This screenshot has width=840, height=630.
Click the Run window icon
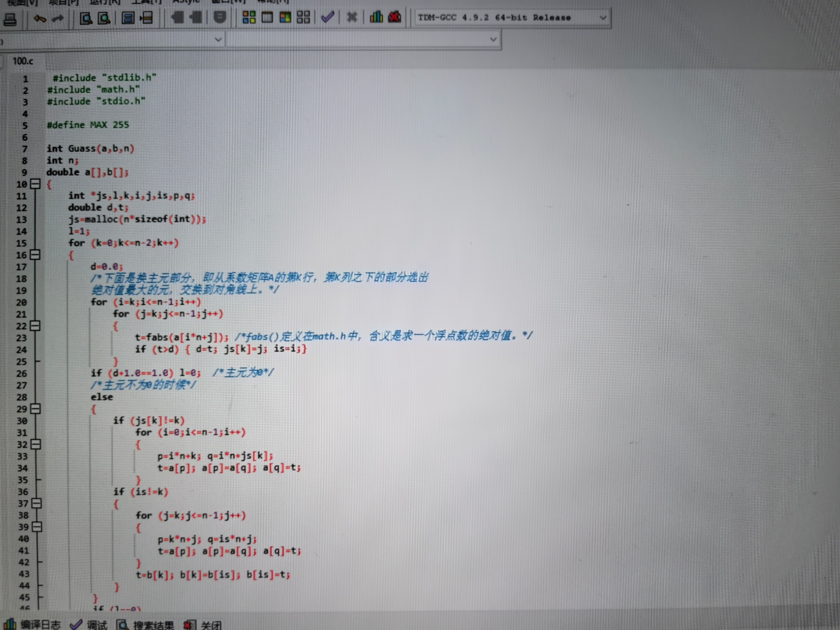pos(267,17)
